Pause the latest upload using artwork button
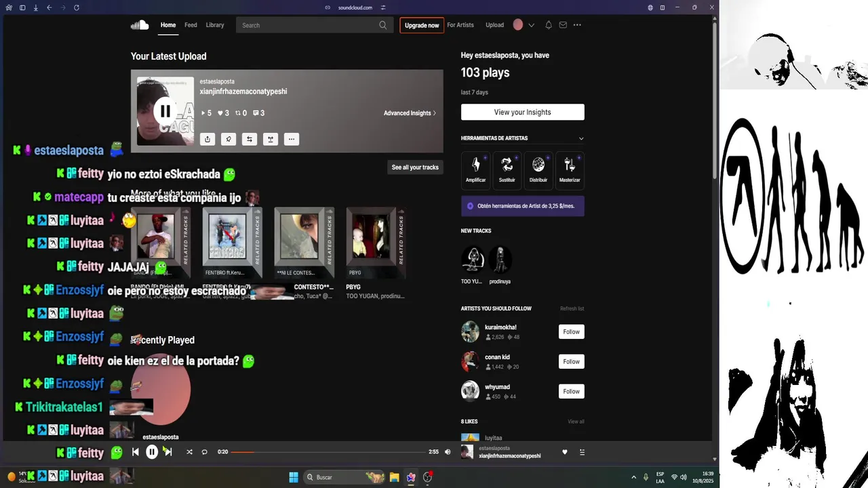 tap(165, 111)
